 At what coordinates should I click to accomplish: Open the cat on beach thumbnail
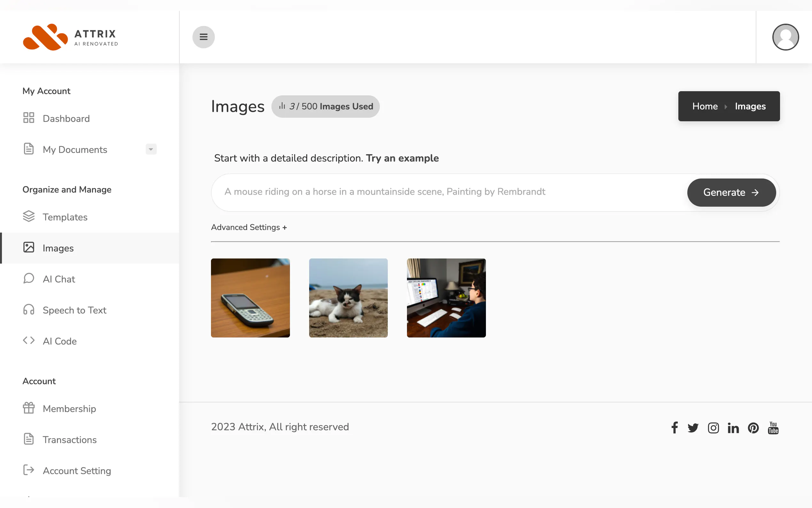(348, 298)
